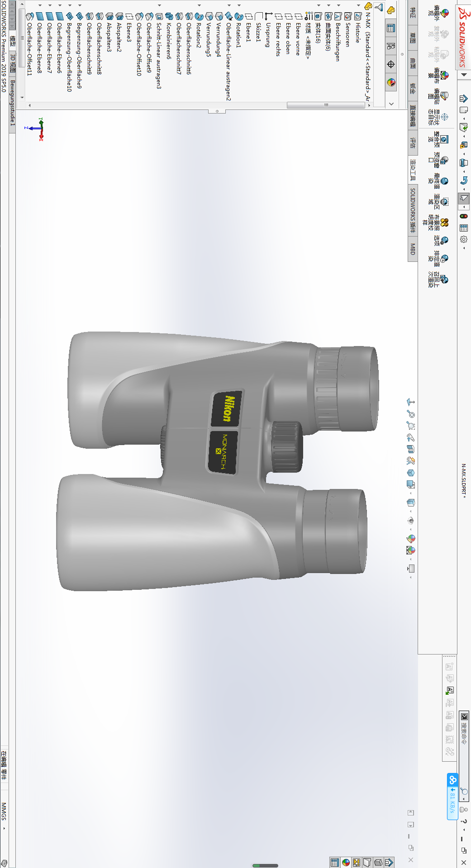Click the Previous View icon
Viewport: 471px width, 868px height.
pos(411,437)
